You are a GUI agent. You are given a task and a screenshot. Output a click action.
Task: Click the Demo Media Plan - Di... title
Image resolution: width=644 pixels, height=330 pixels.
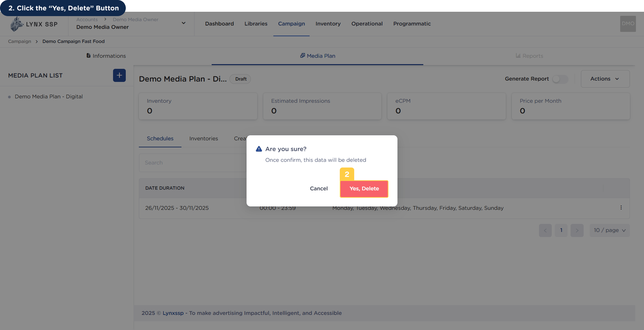tap(183, 79)
